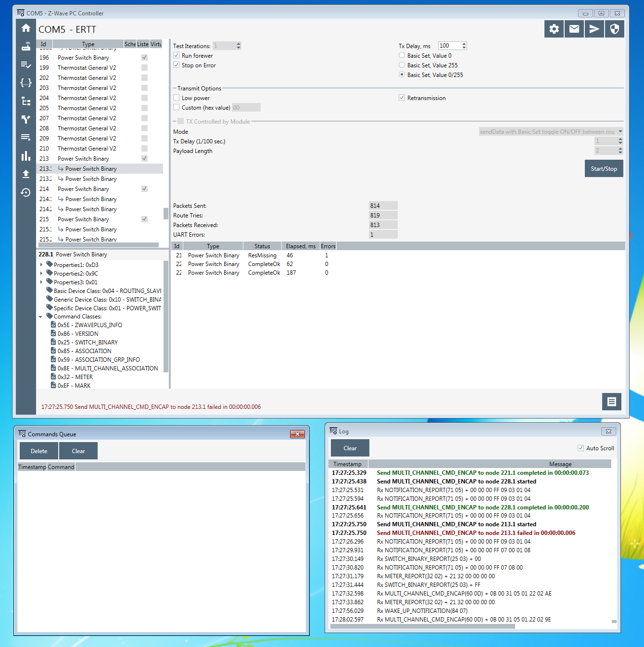
Task: Select the Basic Set, Value 0/255 radio button
Action: [402, 75]
